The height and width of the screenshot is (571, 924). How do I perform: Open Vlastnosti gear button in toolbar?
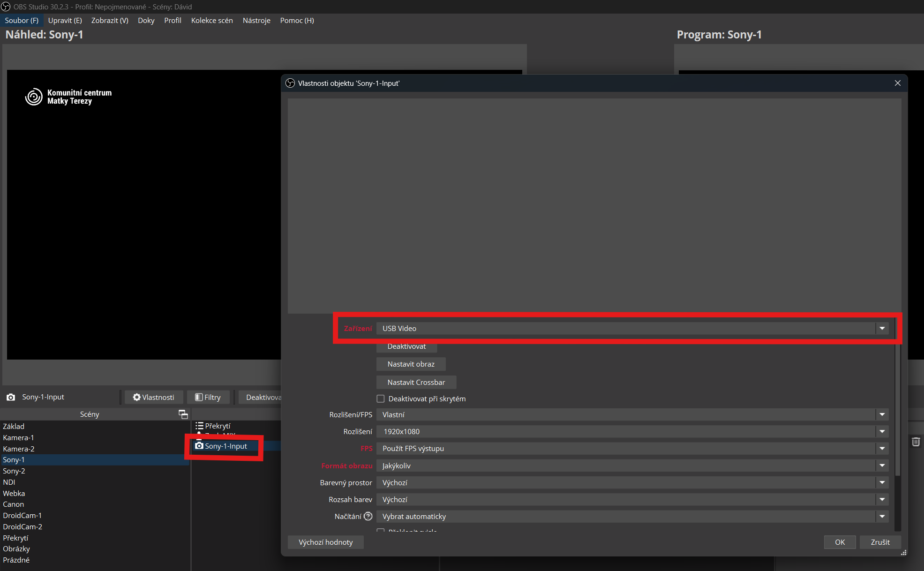154,397
